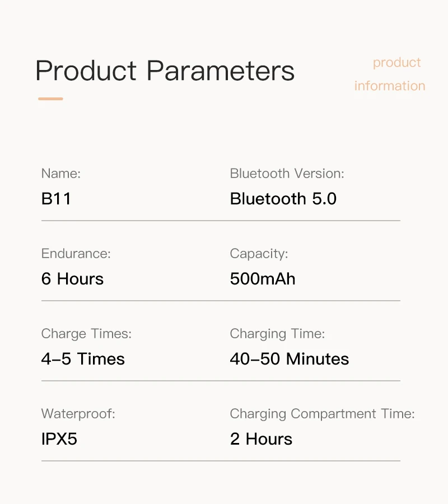Select the Endurance label
448x504 pixels.
76,253
